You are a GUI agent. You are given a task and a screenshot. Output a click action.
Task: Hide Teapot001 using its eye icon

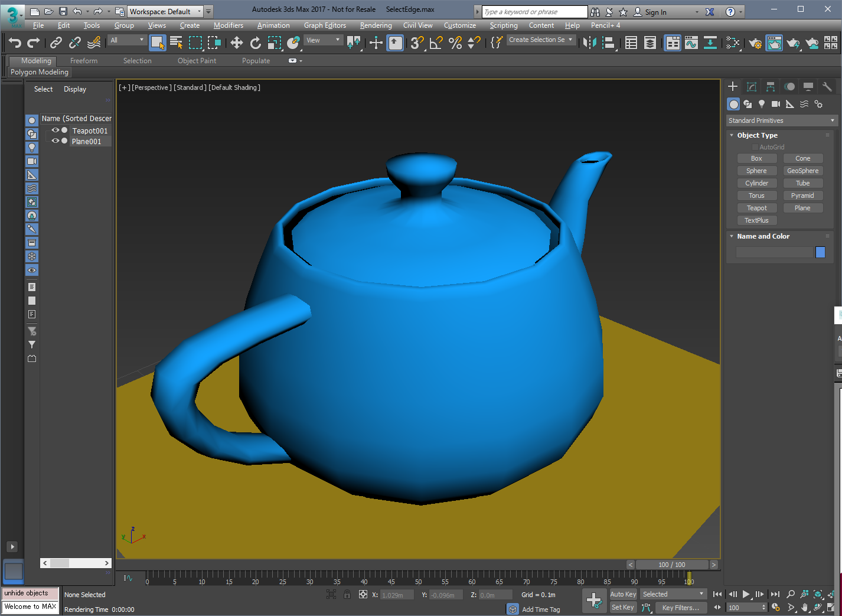(56, 131)
